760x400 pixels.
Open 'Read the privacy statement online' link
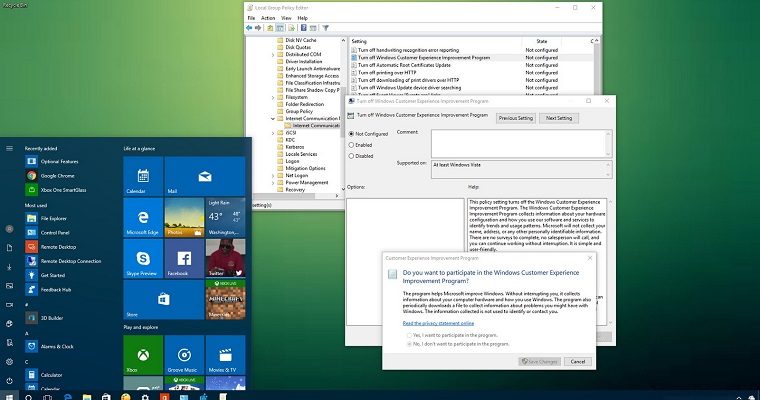point(438,323)
